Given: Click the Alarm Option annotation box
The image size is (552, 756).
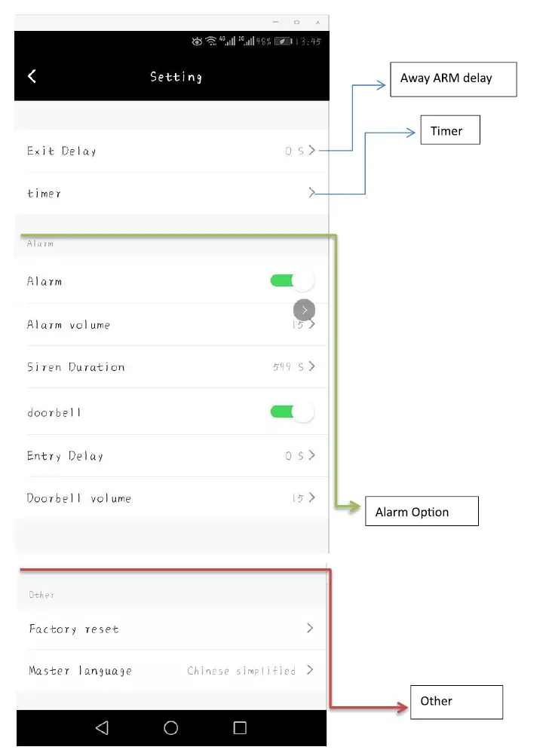Looking at the screenshot, I should [x=422, y=511].
